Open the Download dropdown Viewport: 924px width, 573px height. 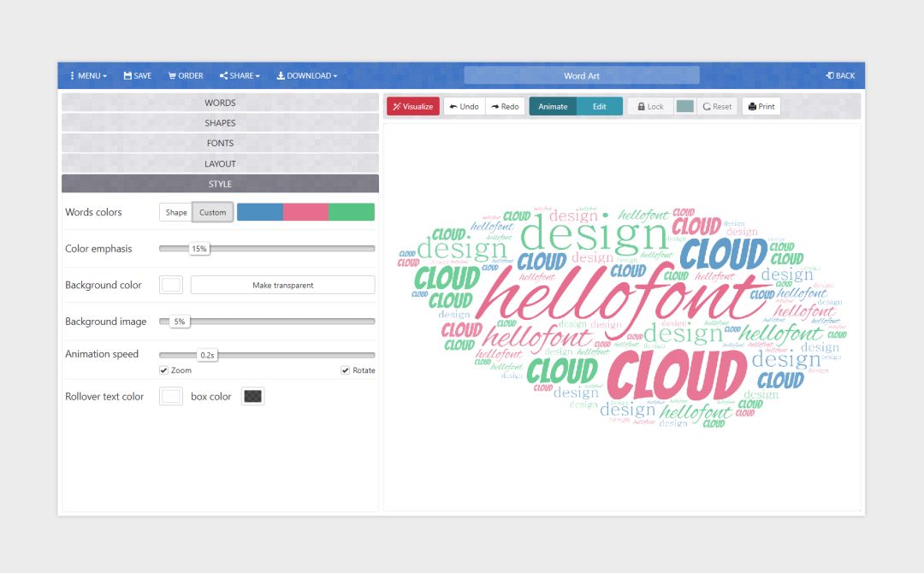(306, 76)
